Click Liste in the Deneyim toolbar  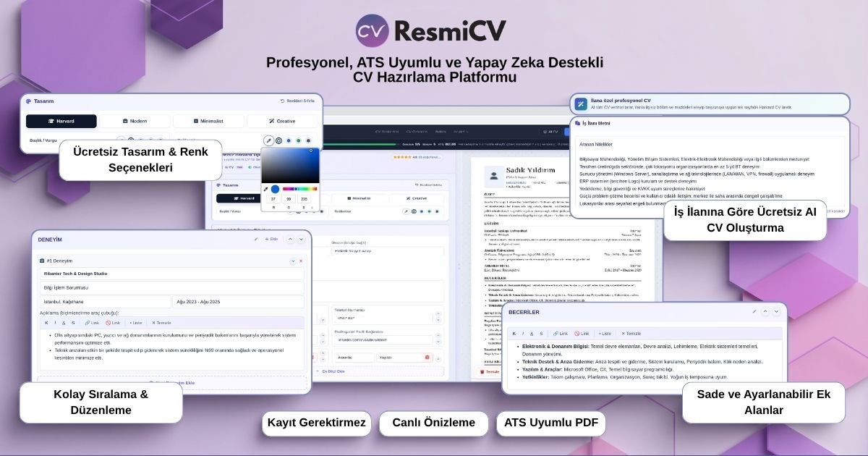click(136, 323)
